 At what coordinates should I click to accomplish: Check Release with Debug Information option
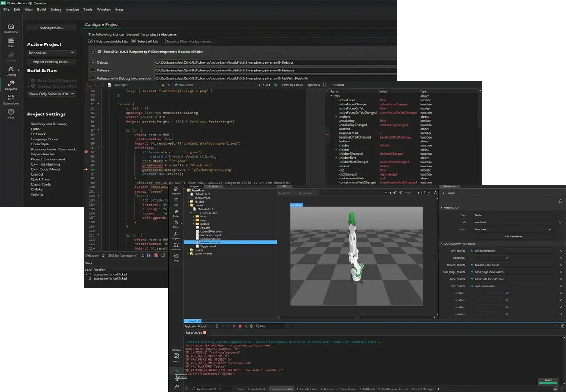(93, 78)
